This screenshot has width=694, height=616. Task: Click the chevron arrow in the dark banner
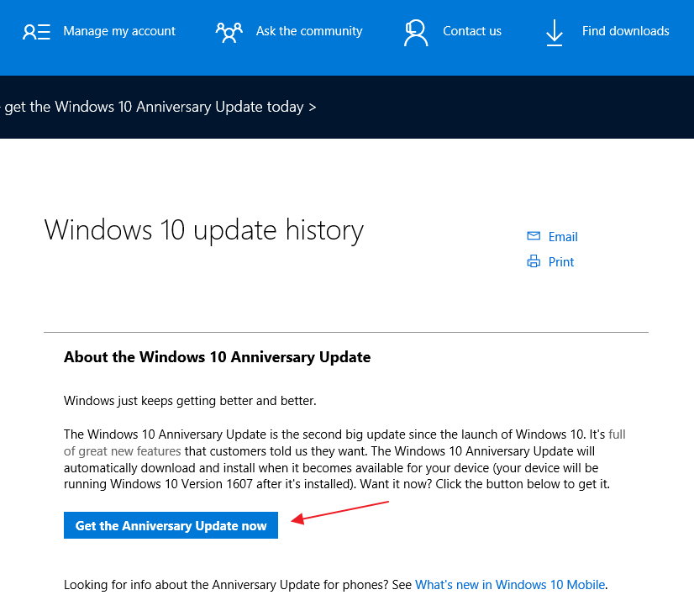point(313,108)
